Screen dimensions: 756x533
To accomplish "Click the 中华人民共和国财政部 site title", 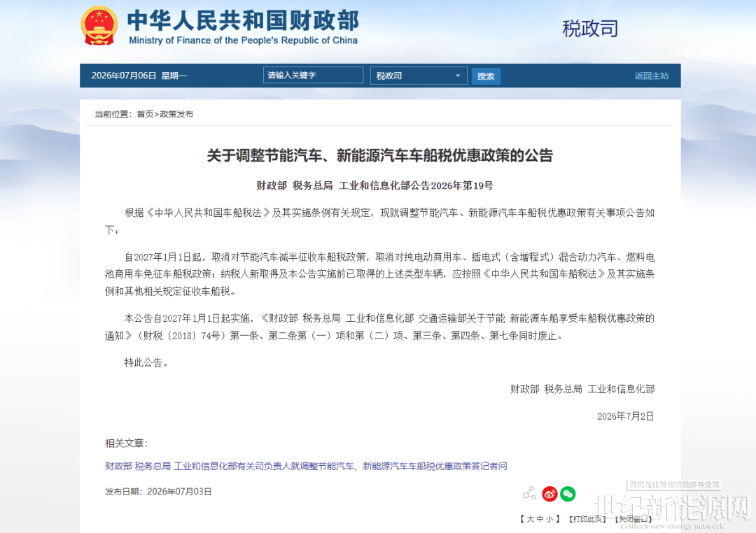I will 243,21.
